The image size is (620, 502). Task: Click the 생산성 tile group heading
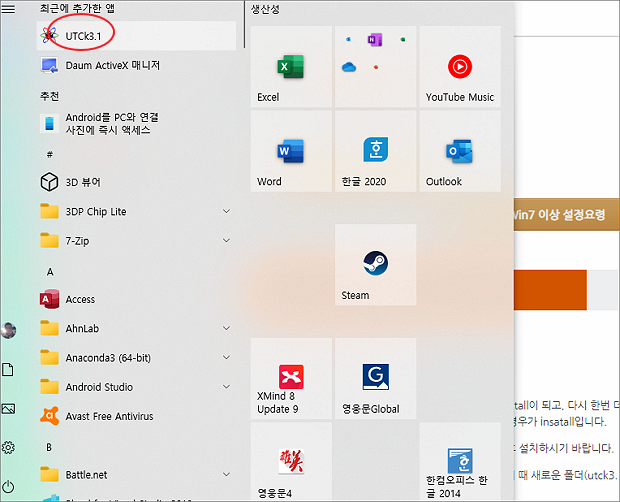[265, 9]
